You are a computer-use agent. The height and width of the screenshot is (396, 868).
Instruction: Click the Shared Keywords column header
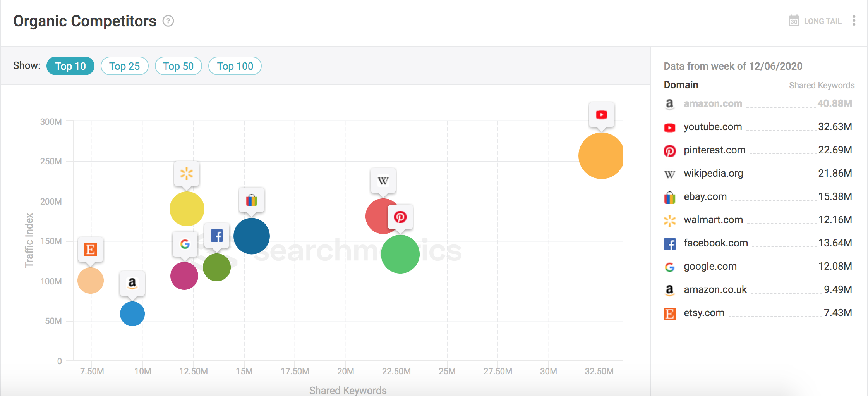(x=822, y=85)
